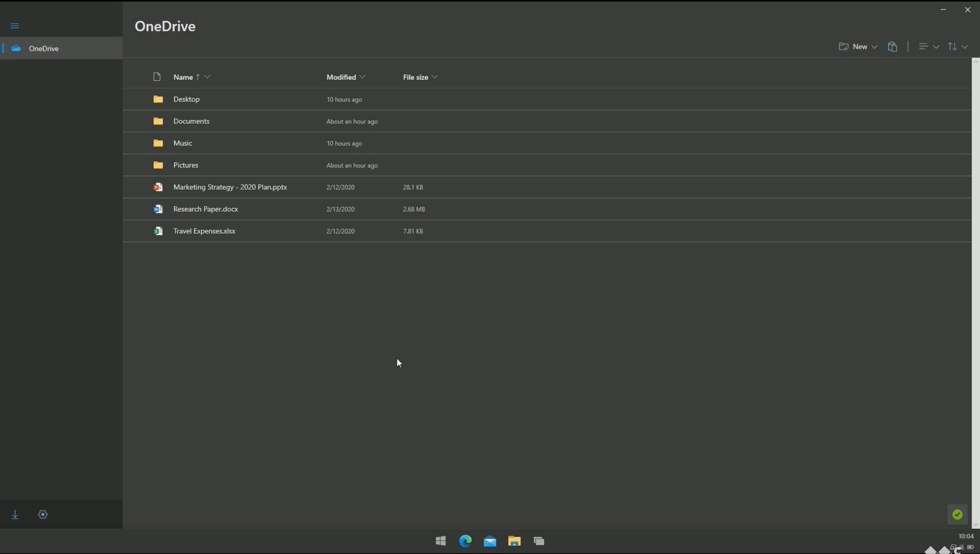Click the paste clipboard icon in toolbar
The image size is (980, 554).
click(x=892, y=46)
